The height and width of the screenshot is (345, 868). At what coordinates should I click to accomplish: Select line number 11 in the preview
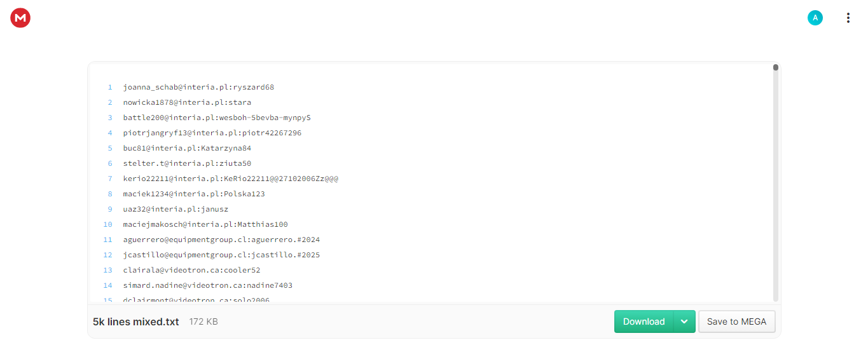(x=108, y=240)
